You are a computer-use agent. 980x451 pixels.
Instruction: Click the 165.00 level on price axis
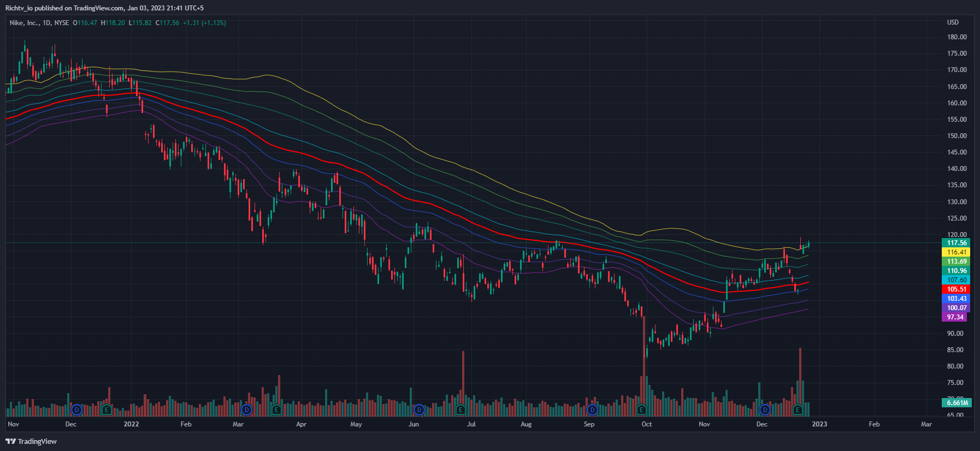[957, 87]
